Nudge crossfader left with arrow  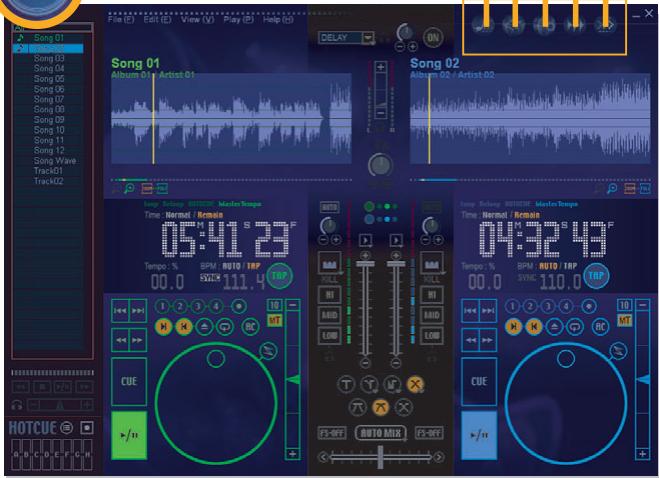tap(323, 457)
